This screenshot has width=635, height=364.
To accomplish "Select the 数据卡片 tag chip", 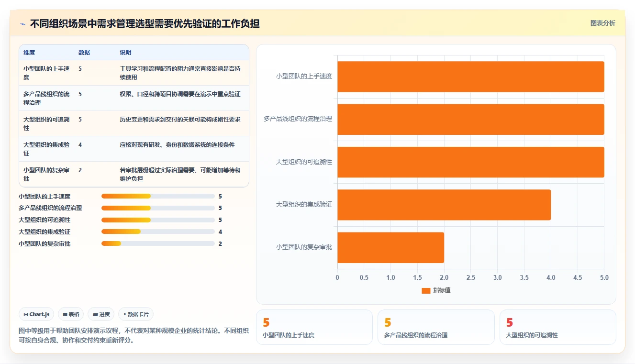I will [x=136, y=314].
